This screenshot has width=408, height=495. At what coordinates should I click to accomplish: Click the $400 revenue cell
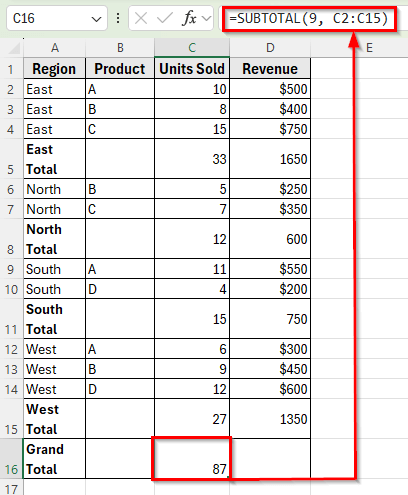tap(270, 109)
